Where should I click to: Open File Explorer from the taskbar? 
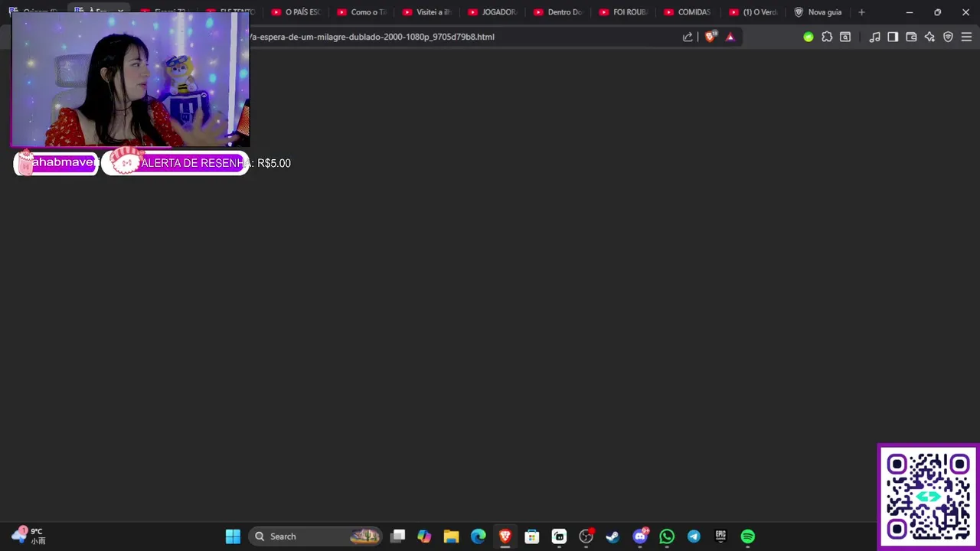(451, 536)
